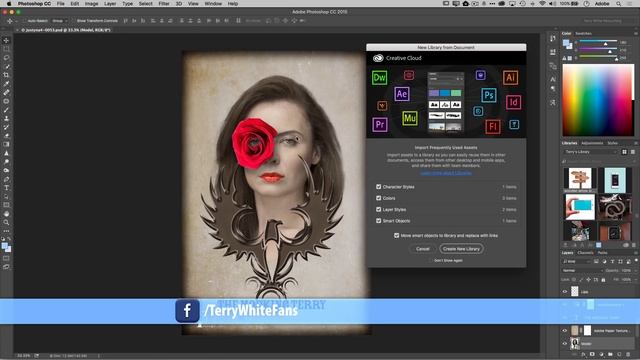Open the Filter menu

pyautogui.click(x=164, y=4)
